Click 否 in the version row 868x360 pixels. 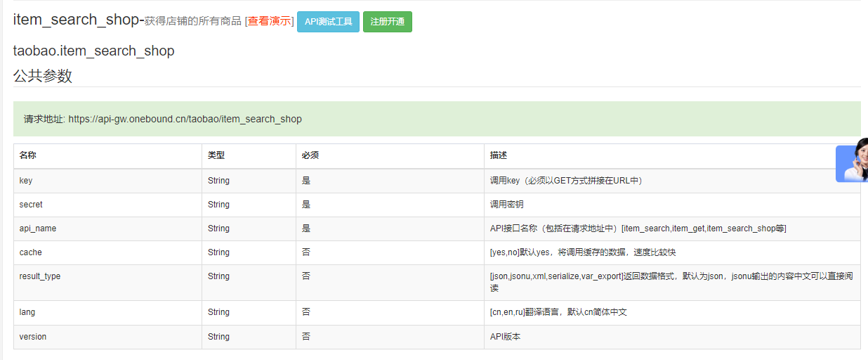click(306, 337)
